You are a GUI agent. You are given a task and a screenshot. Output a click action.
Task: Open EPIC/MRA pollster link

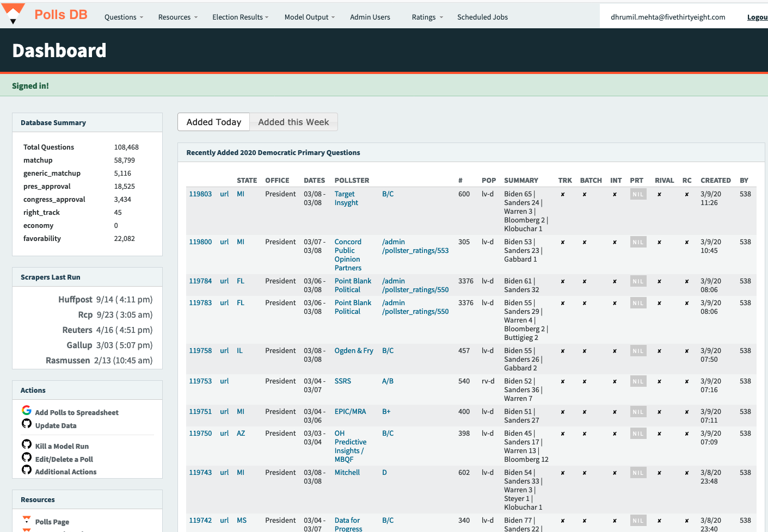coord(351,412)
